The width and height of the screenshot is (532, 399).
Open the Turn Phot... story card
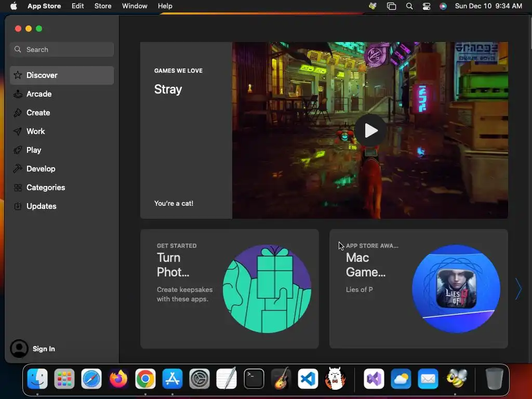coord(229,289)
